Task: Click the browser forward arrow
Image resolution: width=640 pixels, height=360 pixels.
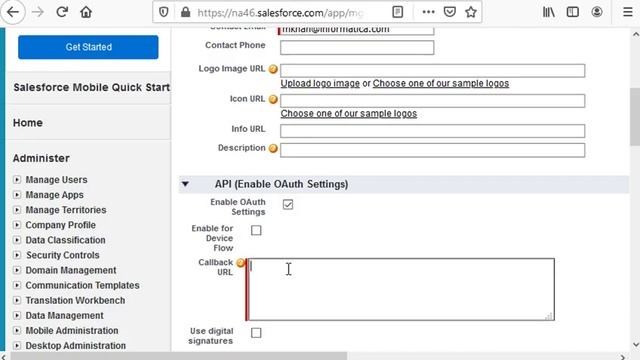Action: click(x=38, y=12)
